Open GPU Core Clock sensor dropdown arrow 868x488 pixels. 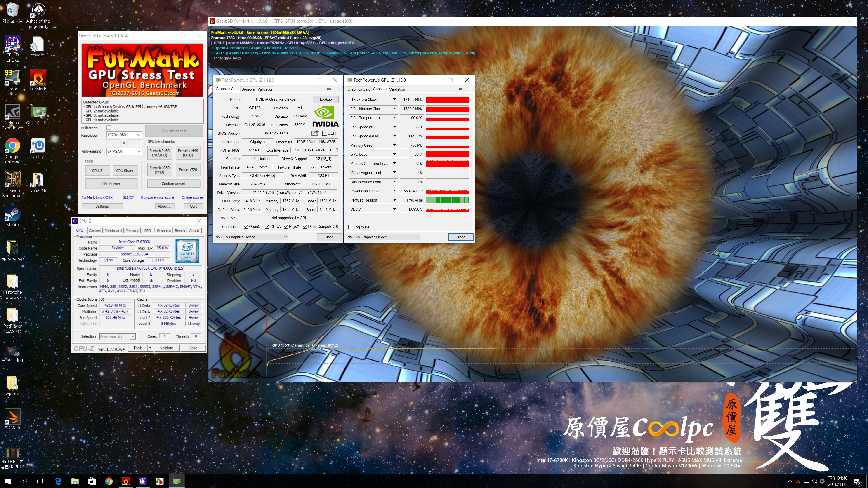[394, 99]
